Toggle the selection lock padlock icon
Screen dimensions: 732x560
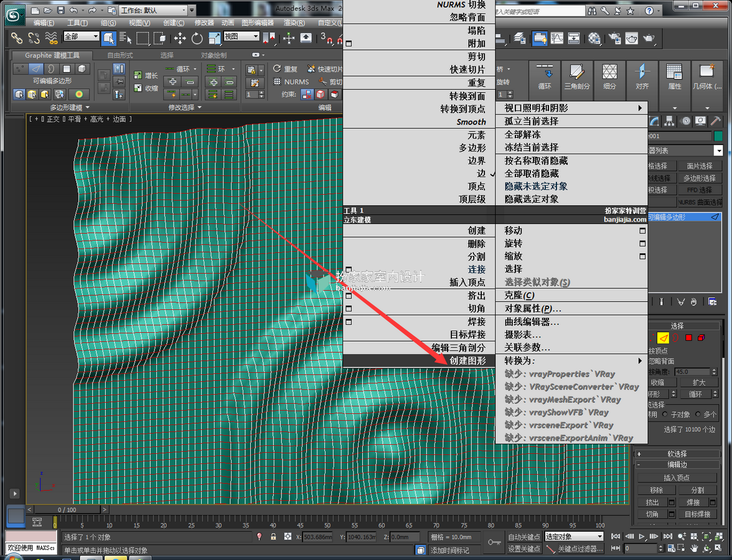pyautogui.click(x=274, y=536)
